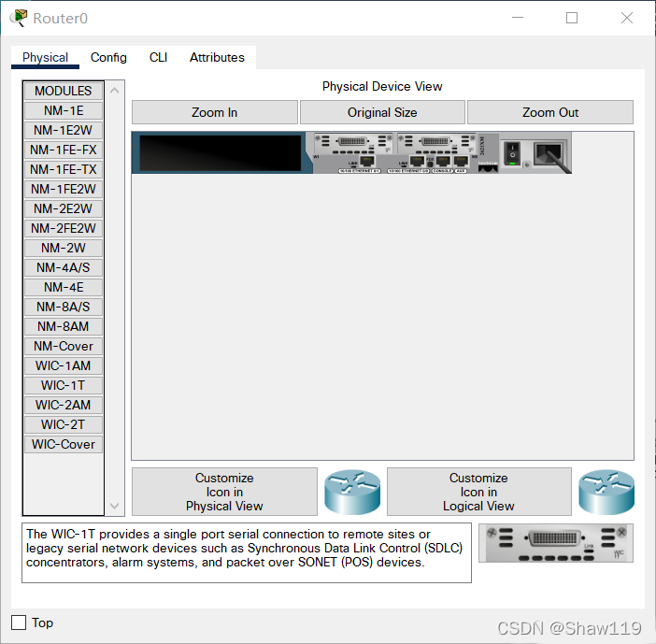Select the NM-4E module
Viewport: 656px width, 644px height.
click(64, 288)
